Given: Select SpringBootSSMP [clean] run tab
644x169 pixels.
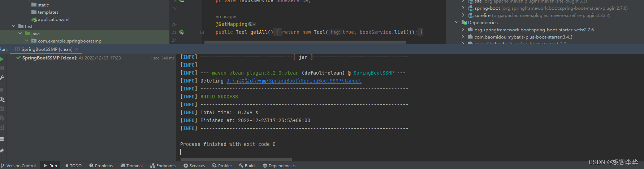Looking at the screenshot, I should [x=47, y=49].
